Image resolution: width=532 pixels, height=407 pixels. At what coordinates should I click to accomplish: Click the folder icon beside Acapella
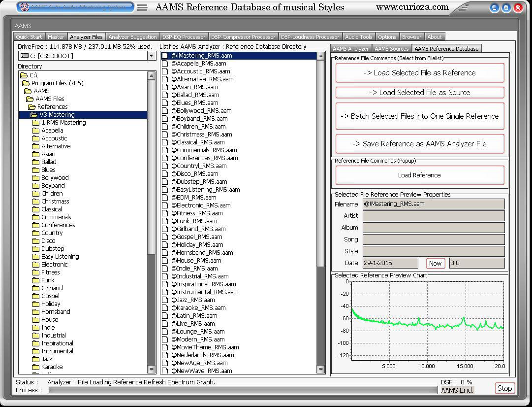point(35,131)
